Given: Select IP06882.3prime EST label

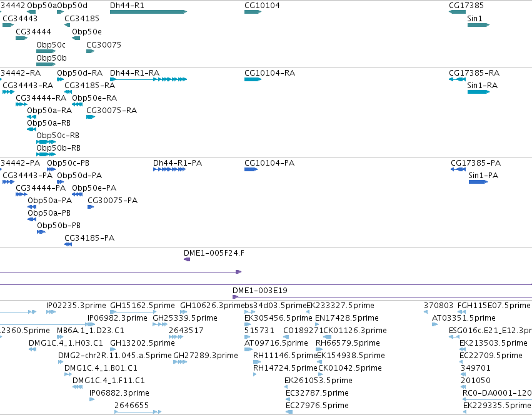Looking at the screenshot, I should 119,393.
